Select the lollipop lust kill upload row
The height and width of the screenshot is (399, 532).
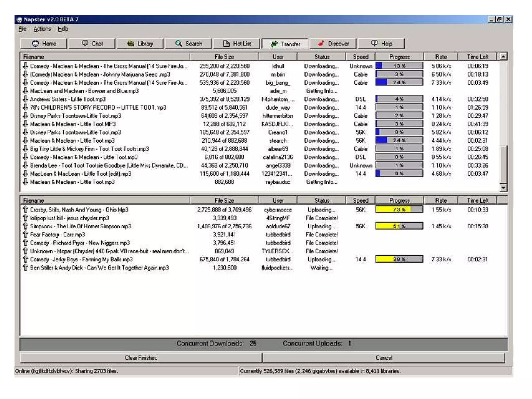(x=70, y=218)
